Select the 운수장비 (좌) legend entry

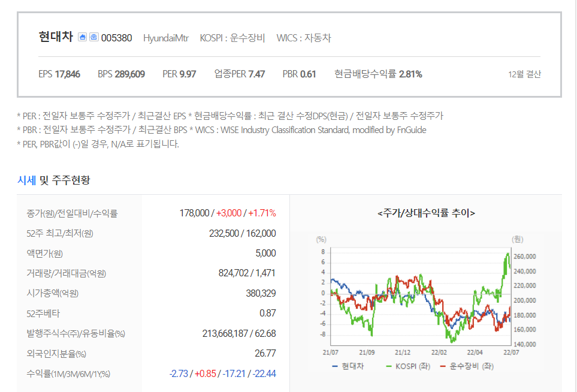click(x=467, y=366)
